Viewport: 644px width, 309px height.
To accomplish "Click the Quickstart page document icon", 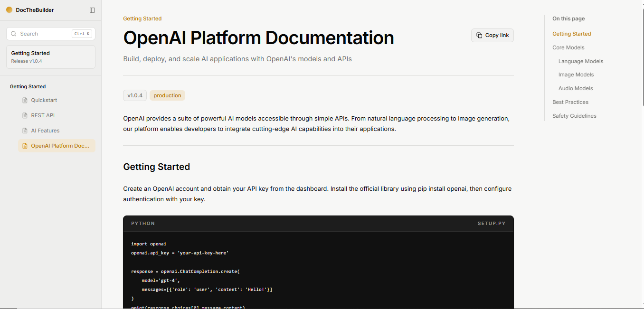I will click(x=25, y=100).
